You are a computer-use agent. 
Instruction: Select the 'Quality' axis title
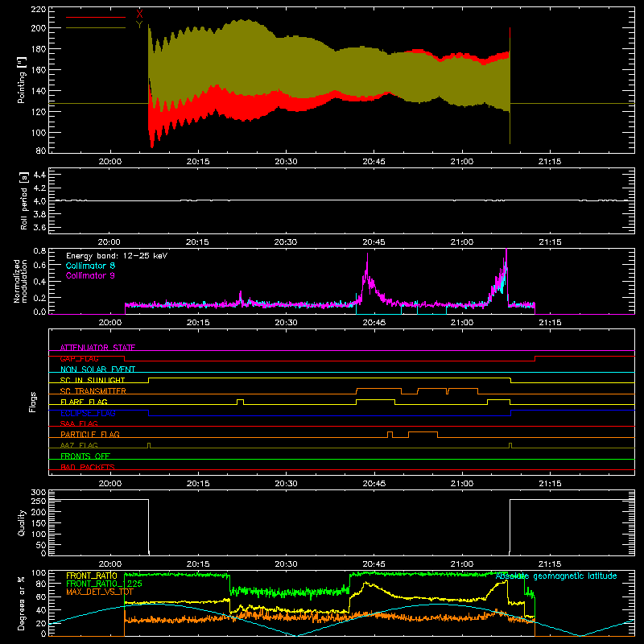[x=22, y=522]
